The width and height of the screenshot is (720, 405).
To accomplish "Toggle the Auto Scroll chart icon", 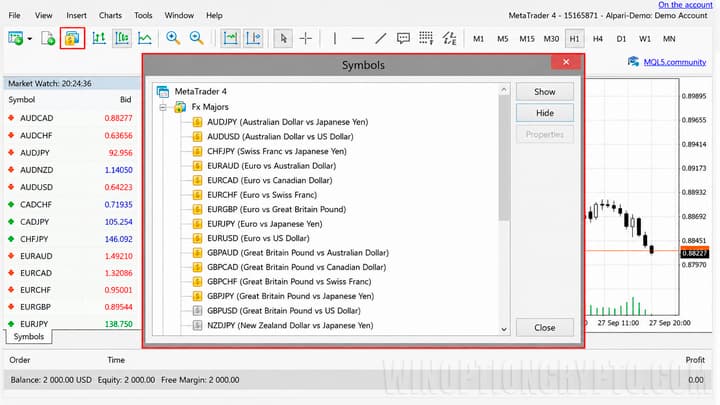I will (231, 39).
